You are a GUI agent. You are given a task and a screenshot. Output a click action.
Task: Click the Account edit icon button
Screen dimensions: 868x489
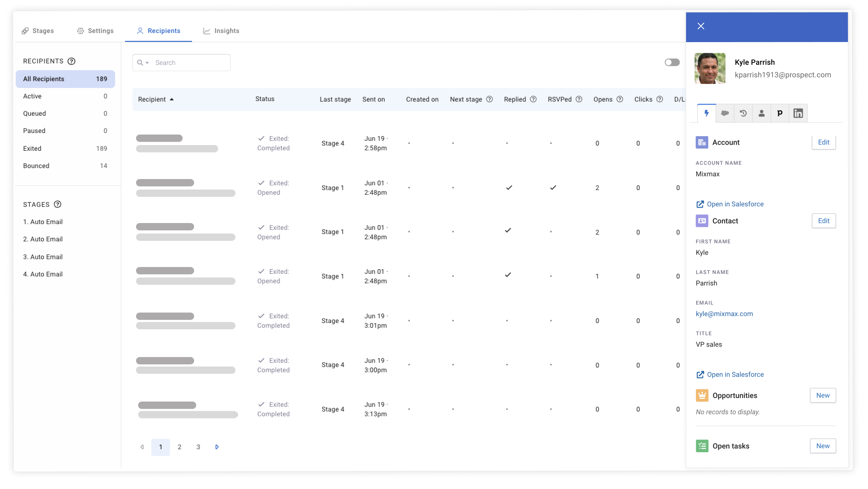pos(824,142)
